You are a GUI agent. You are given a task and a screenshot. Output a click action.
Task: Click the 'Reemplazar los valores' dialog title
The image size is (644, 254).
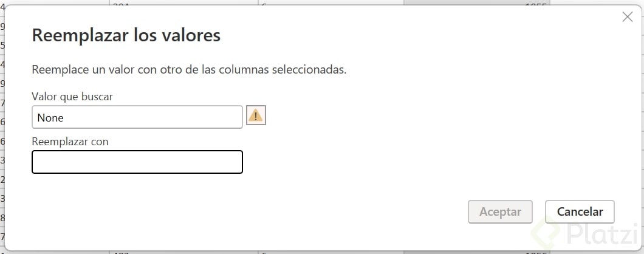tap(126, 35)
